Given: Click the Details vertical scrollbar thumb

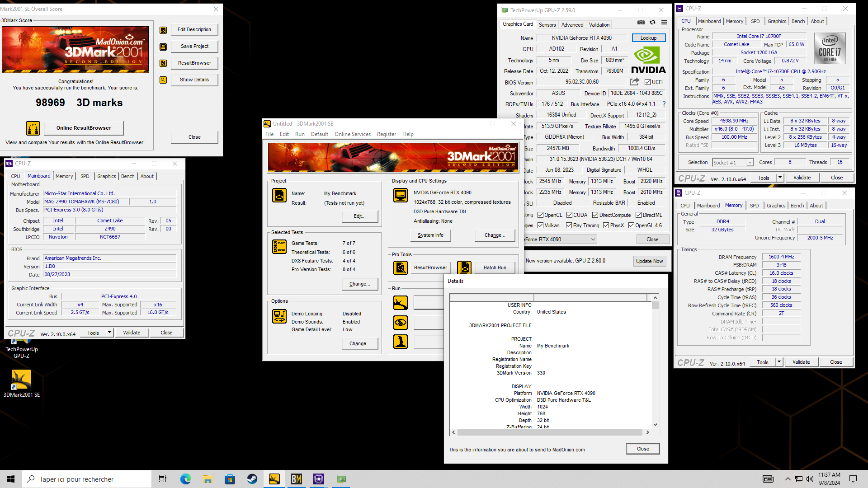Looking at the screenshot, I should (x=655, y=305).
